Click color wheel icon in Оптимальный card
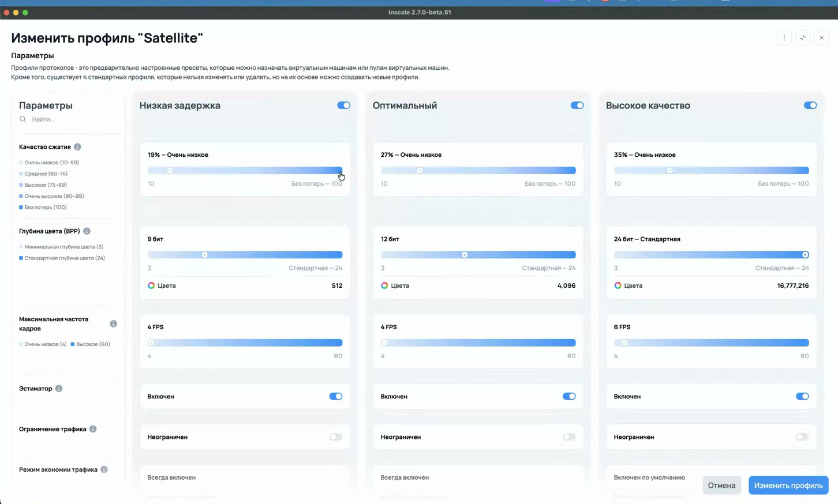Screen dimensions: 838x504 384,285
